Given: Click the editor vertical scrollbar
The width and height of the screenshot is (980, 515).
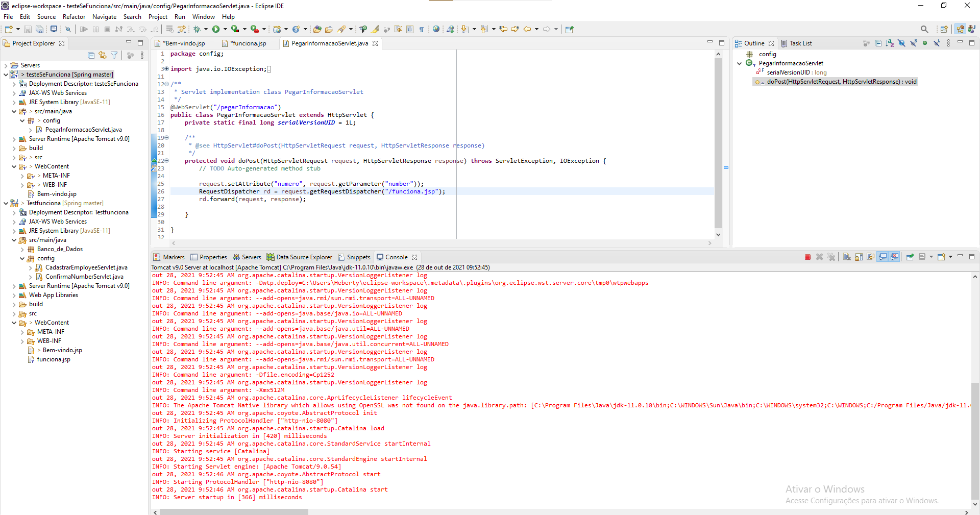Looking at the screenshot, I should click(x=718, y=143).
